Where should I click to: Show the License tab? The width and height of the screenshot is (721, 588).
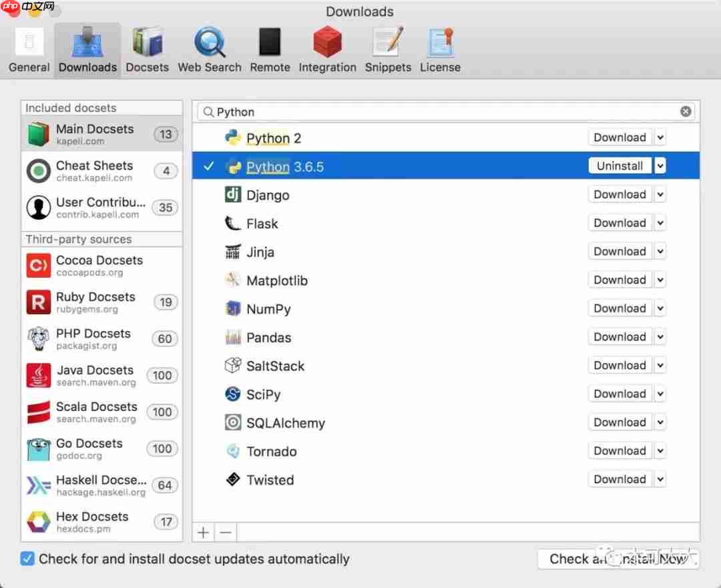point(440,50)
